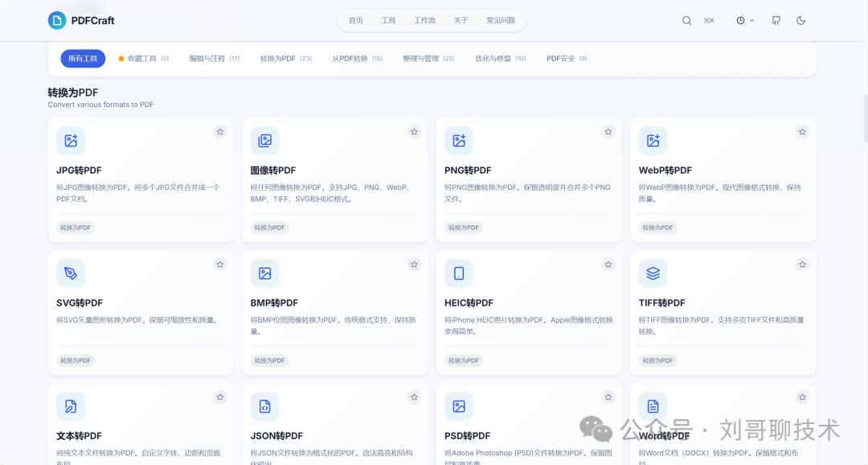The width and height of the screenshot is (868, 465).
Task: Click the 所有工具 button
Action: pyautogui.click(x=83, y=58)
